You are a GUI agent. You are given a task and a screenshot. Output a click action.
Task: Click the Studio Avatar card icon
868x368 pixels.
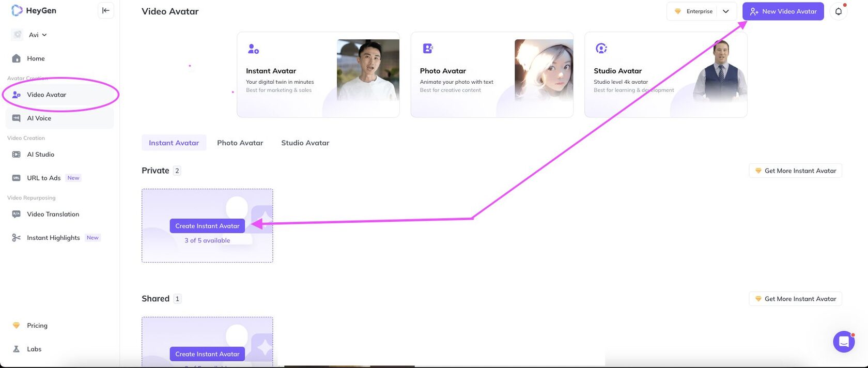click(x=601, y=49)
